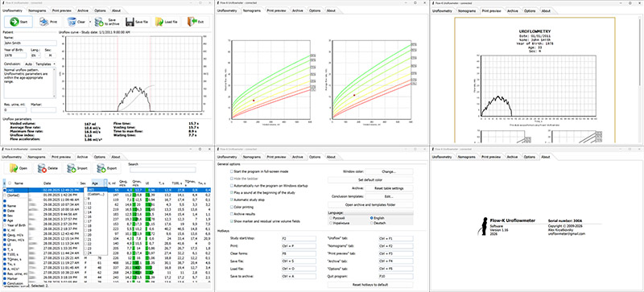Start a study with the green Start icon
The height and width of the screenshot is (292, 644).
(x=14, y=22)
